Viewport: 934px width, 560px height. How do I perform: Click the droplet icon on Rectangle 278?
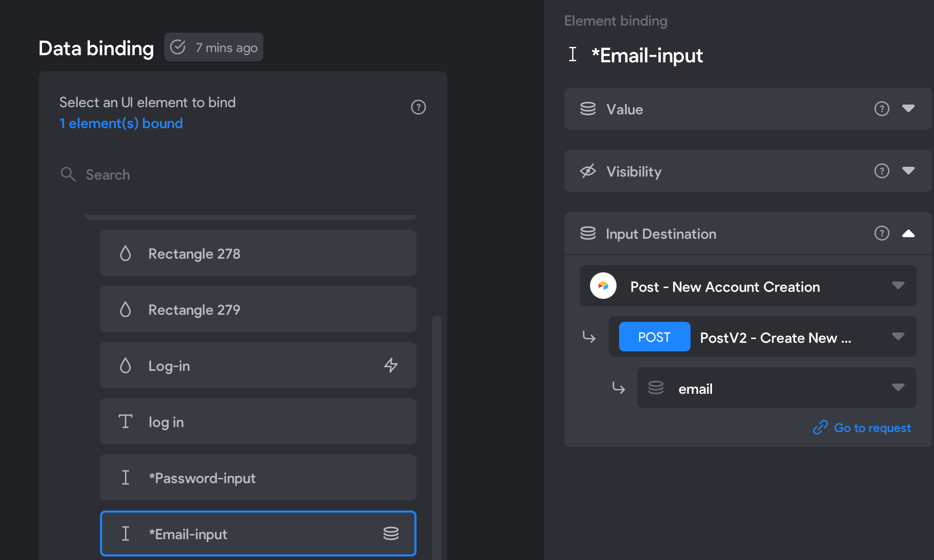pos(126,253)
